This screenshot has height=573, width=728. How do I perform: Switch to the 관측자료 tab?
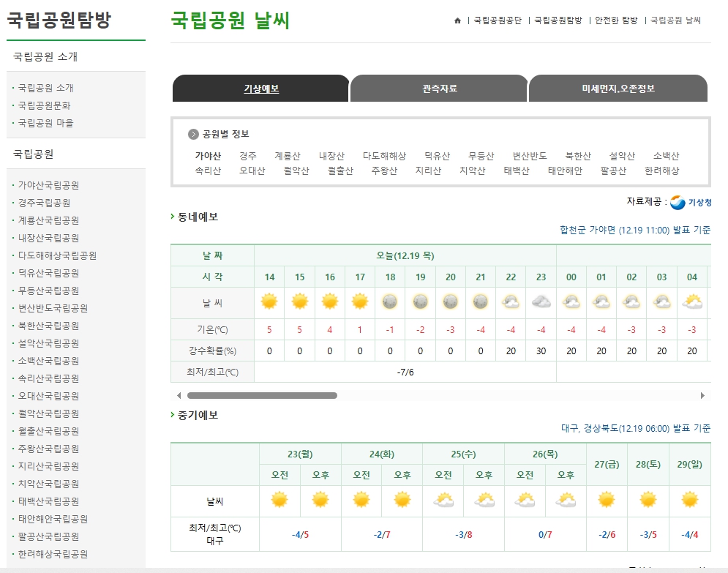tap(439, 89)
